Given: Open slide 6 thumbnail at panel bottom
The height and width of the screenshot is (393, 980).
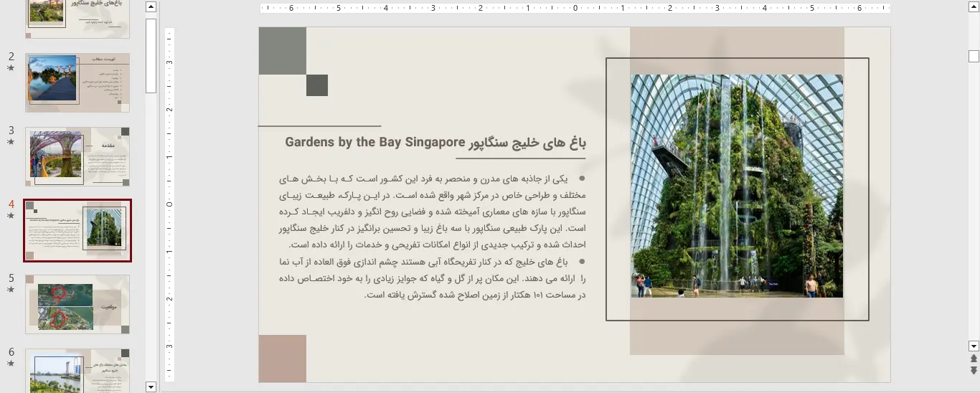Looking at the screenshot, I should (x=77, y=371).
